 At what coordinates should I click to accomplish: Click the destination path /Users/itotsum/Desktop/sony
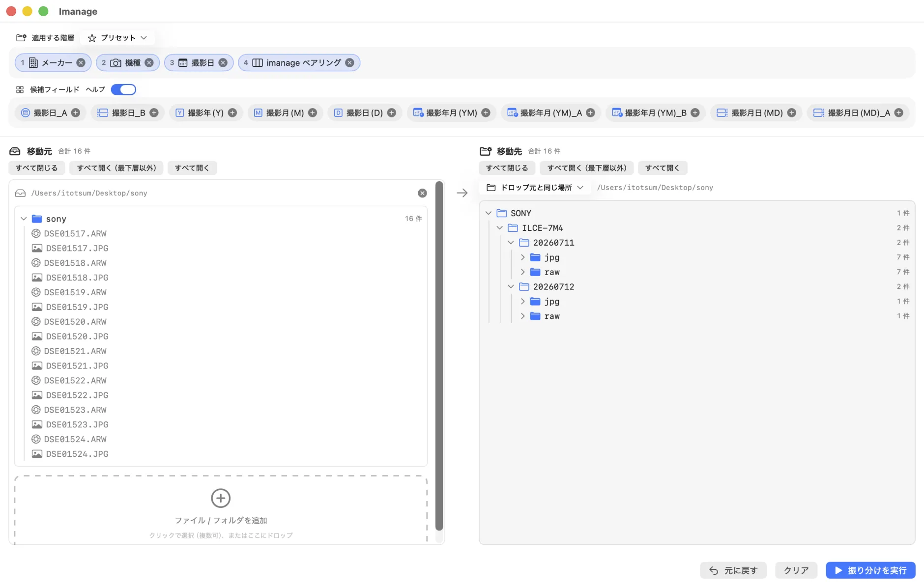click(655, 188)
